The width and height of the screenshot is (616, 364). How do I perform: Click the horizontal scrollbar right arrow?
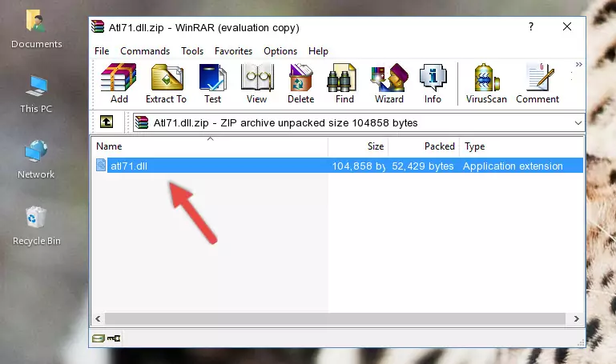[x=576, y=319]
